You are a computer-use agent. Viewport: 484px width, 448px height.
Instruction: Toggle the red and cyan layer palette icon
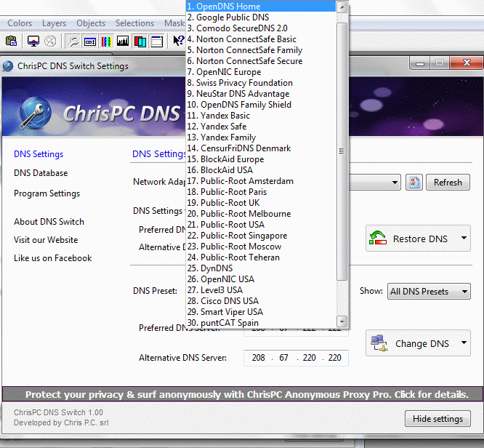click(x=140, y=41)
